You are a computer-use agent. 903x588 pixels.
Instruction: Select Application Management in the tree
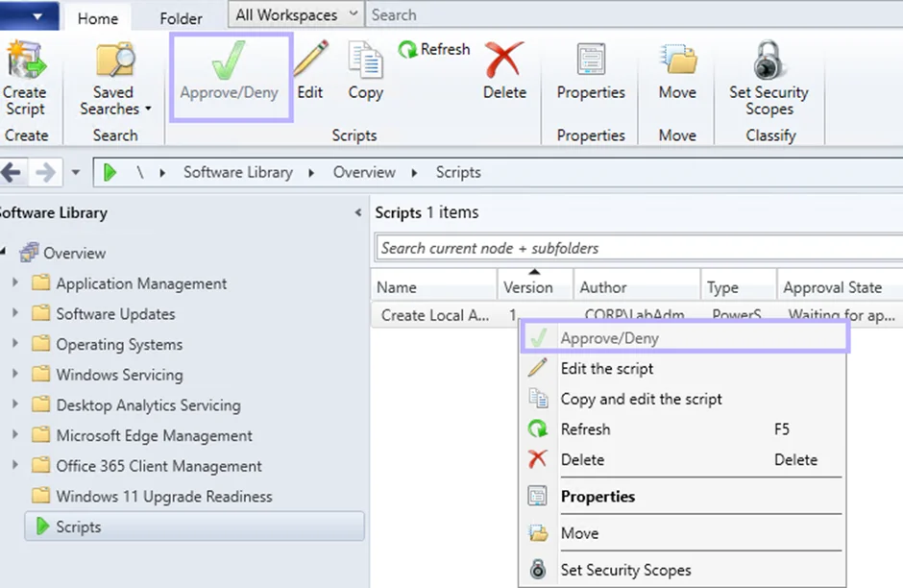(x=141, y=283)
